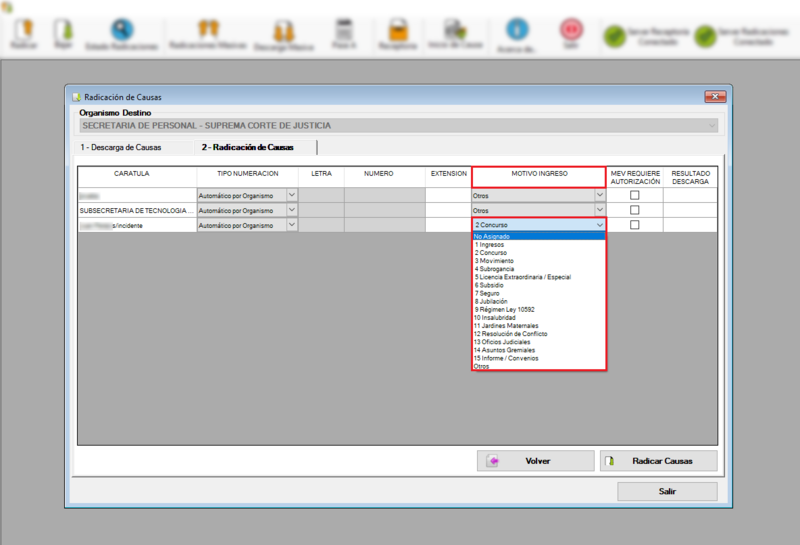The image size is (800, 545).
Task: Open Tipo Numeracion dropdown in first row
Action: (x=292, y=195)
